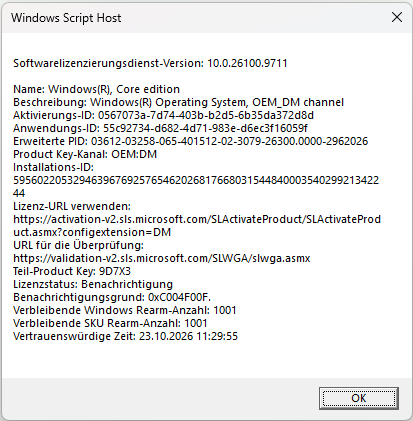The image size is (413, 421).
Task: Click the activation-v2.sls.microsoft.com URL text
Action: (x=197, y=226)
